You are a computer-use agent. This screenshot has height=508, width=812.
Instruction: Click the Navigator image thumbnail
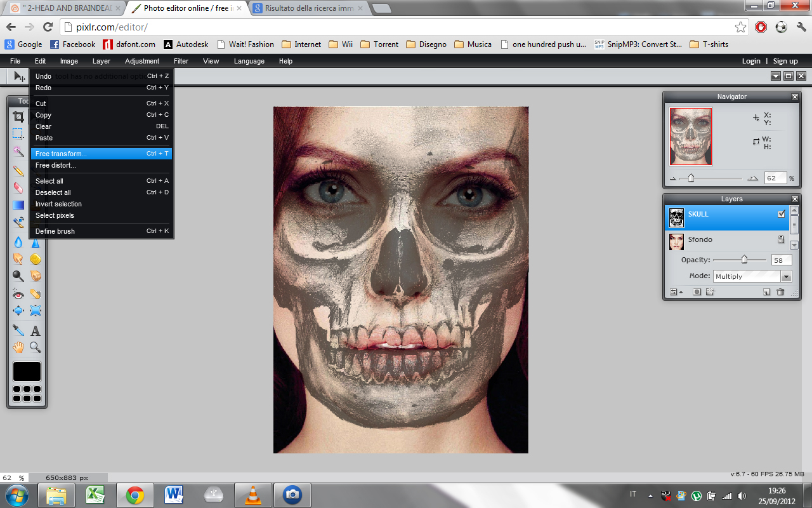click(x=691, y=136)
